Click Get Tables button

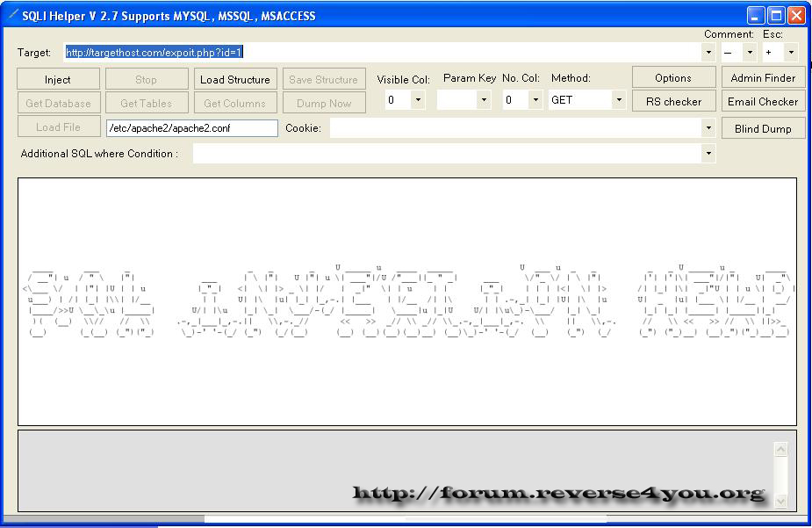tap(147, 103)
